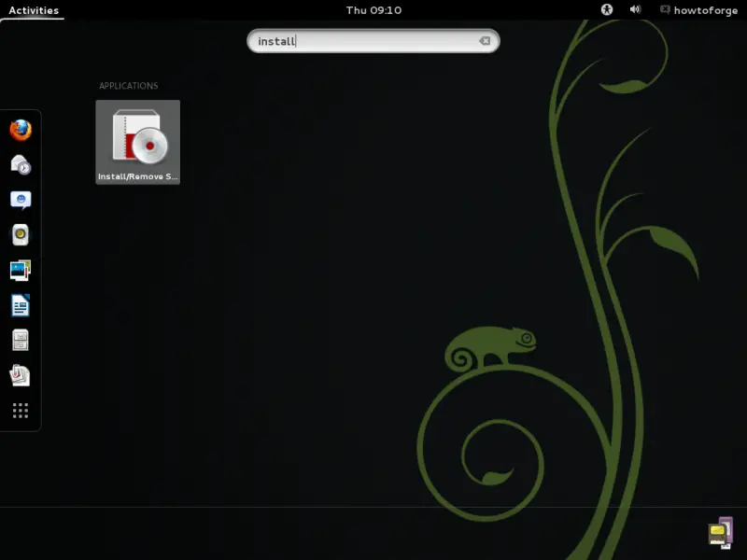747x560 pixels.
Task: Launch LibreOffice Writer from the dock
Action: click(x=21, y=305)
